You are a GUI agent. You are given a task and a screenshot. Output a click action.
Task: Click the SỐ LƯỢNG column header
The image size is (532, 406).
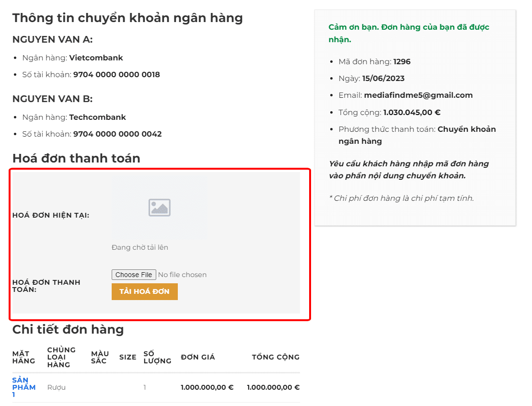[x=157, y=357]
